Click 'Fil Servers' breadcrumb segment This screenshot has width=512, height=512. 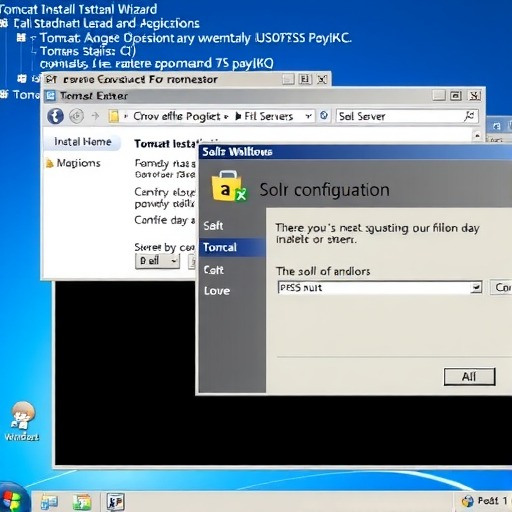click(268, 116)
